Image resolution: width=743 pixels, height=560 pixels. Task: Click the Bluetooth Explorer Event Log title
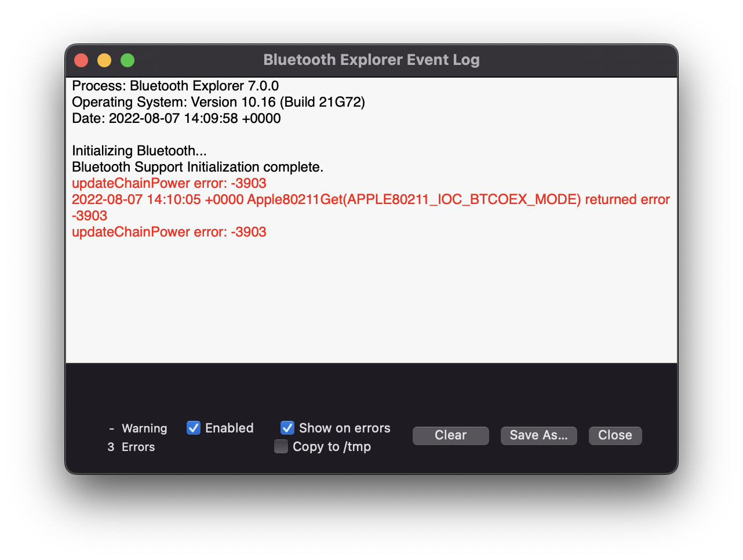(371, 60)
